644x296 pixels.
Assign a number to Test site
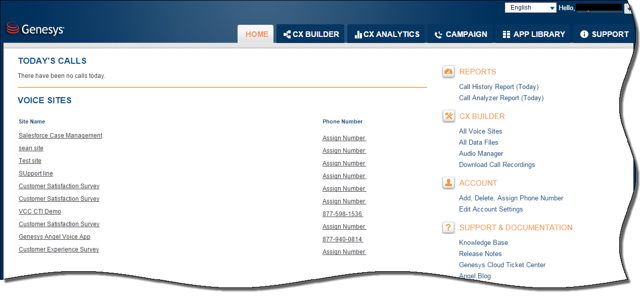point(344,163)
